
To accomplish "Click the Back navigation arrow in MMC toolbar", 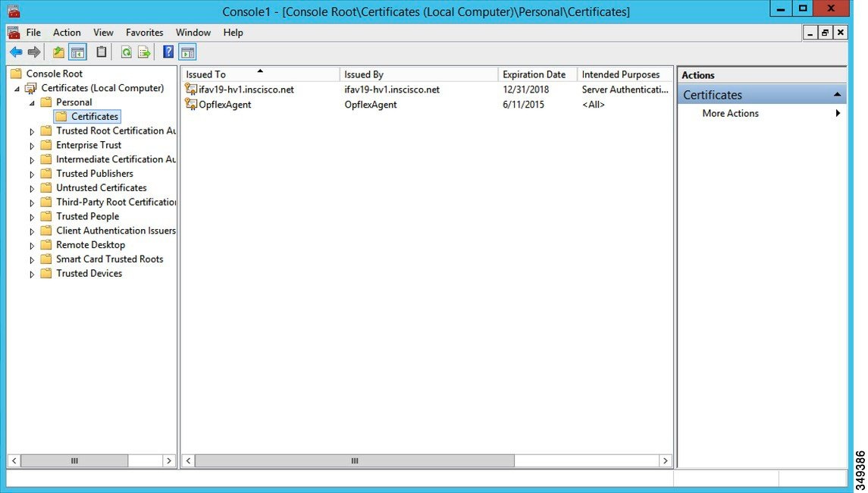I will [17, 52].
